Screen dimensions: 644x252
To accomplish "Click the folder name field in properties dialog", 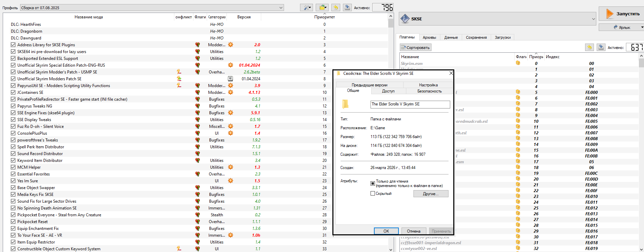I will point(410,104).
